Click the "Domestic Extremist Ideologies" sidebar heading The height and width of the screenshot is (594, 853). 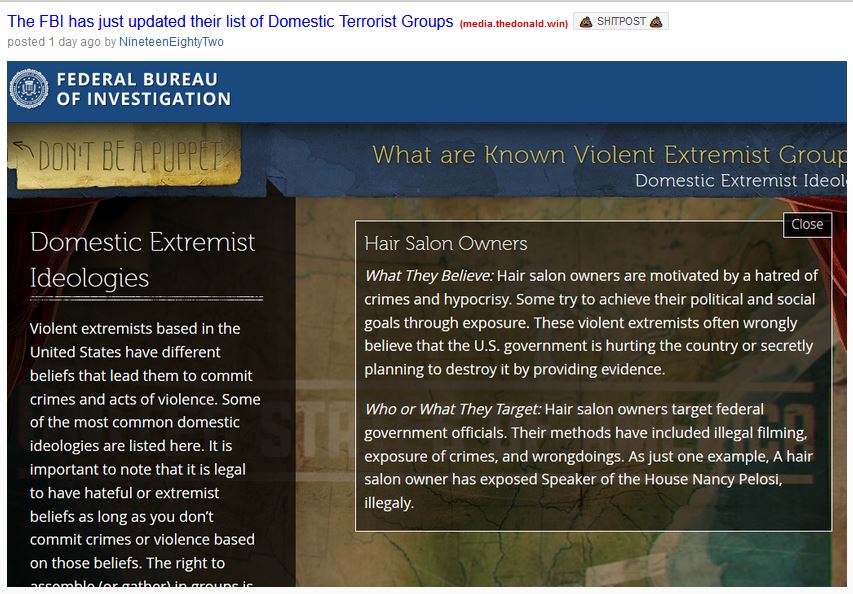(x=143, y=260)
